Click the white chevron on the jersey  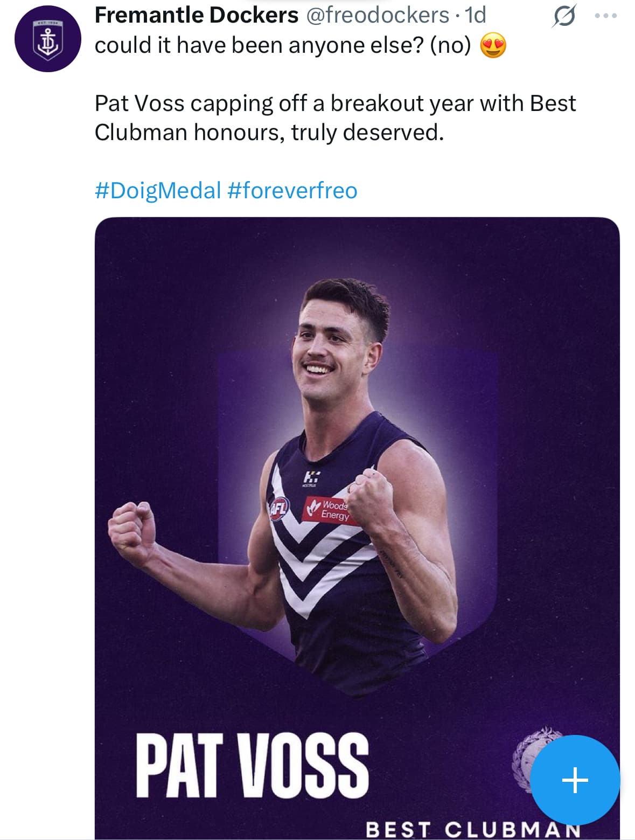point(318,560)
